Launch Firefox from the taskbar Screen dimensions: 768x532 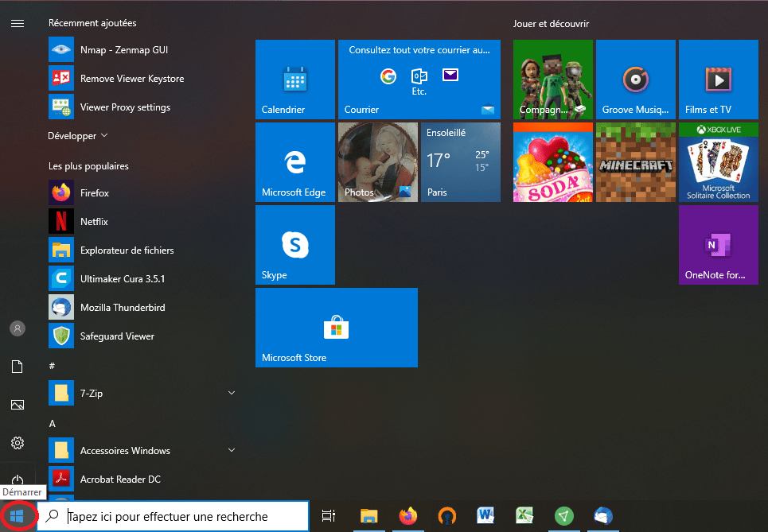click(408, 516)
